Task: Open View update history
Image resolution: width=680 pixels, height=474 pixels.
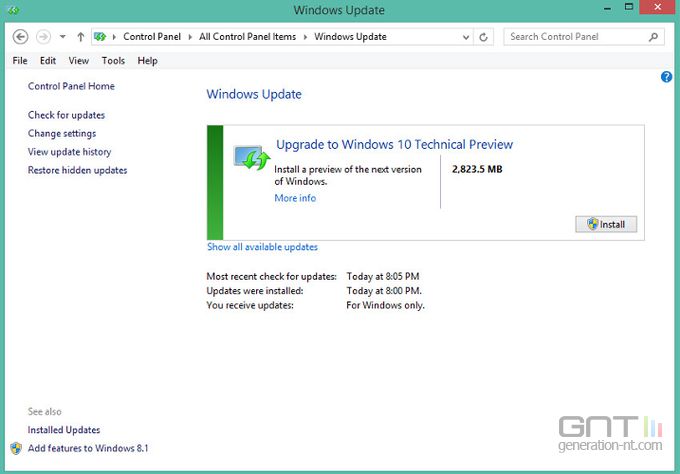Action: pos(69,152)
